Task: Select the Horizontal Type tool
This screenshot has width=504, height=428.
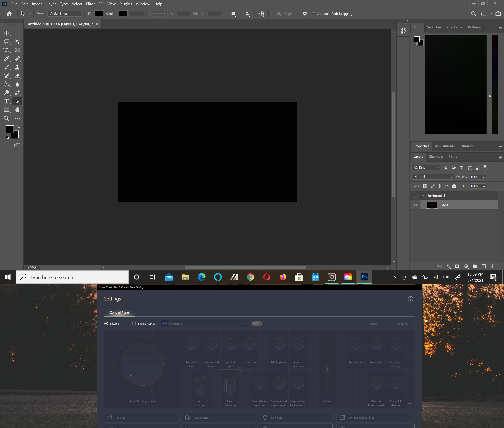Action: pyautogui.click(x=7, y=101)
